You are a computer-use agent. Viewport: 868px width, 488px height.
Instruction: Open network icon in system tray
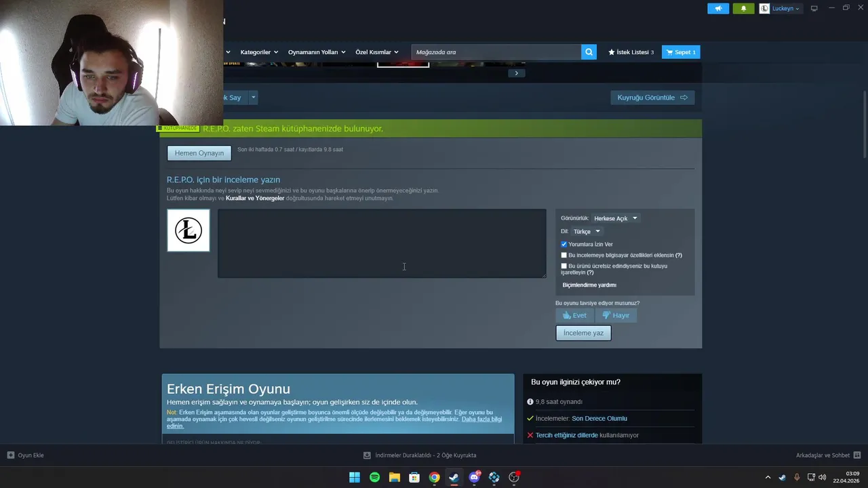tap(811, 477)
